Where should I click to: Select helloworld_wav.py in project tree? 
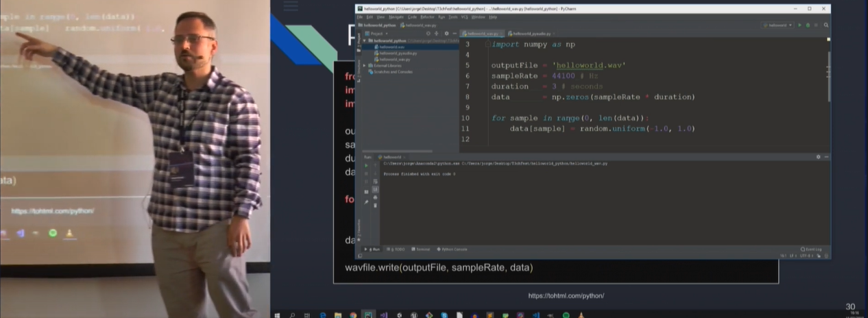pyautogui.click(x=394, y=59)
